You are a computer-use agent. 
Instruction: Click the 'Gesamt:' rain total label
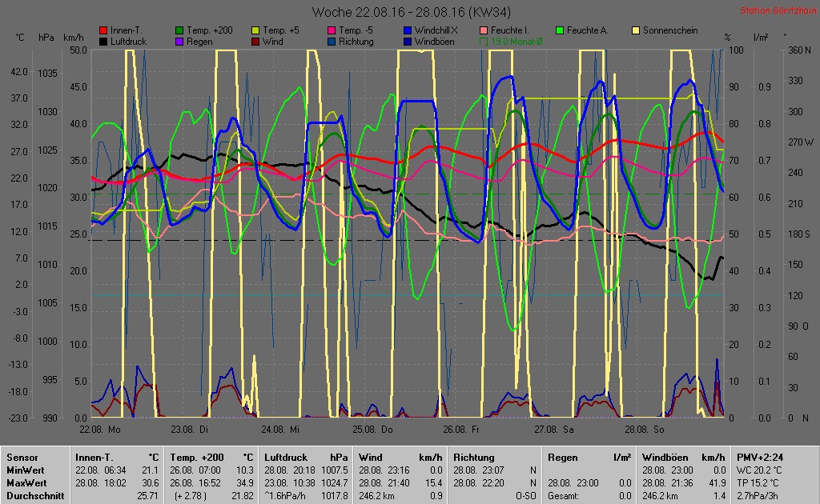point(563,496)
